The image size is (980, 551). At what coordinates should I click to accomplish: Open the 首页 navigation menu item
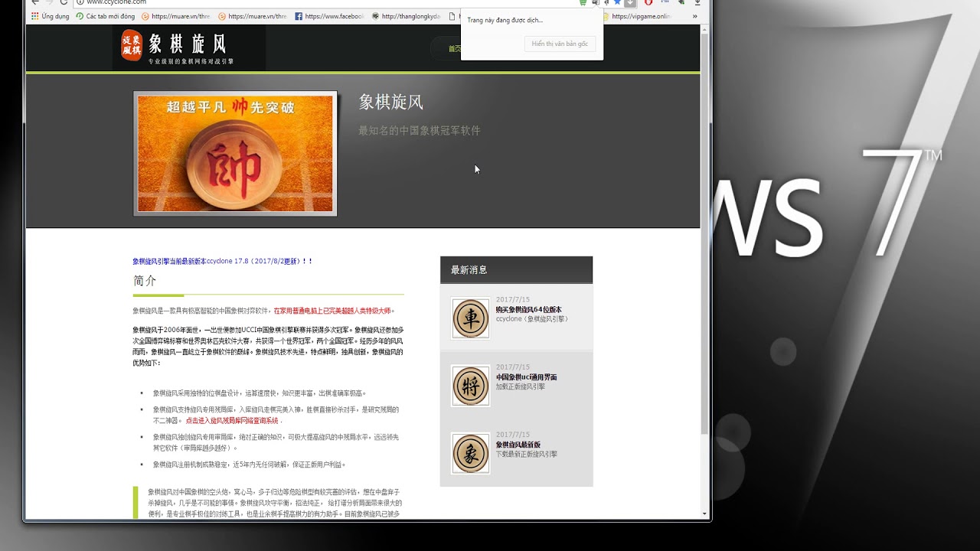coord(455,48)
